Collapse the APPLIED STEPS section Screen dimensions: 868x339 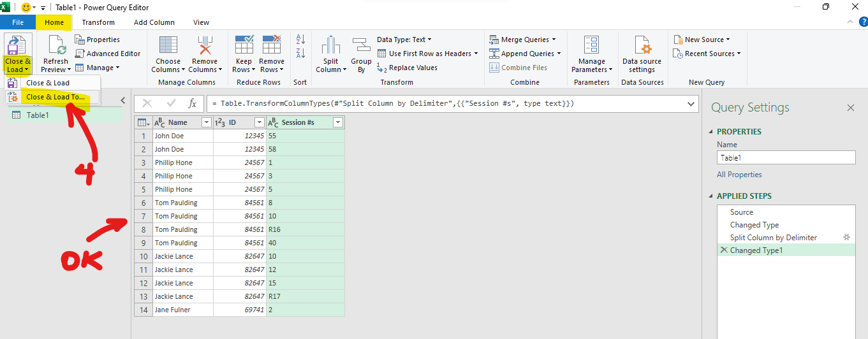coord(712,196)
